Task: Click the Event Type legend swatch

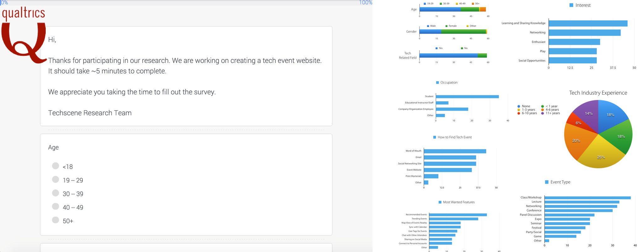Action: tap(547, 182)
